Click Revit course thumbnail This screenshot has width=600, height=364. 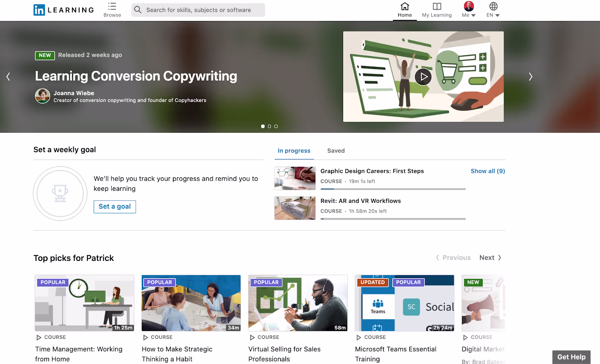click(295, 208)
